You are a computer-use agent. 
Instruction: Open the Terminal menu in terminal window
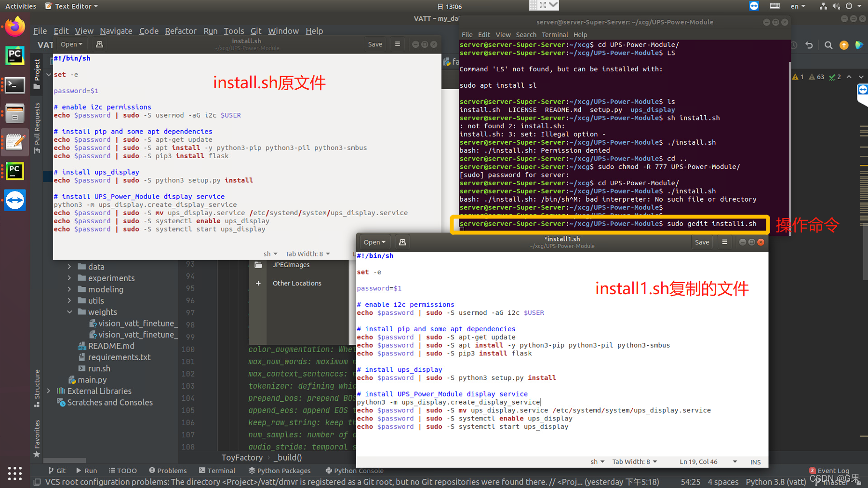(x=555, y=35)
